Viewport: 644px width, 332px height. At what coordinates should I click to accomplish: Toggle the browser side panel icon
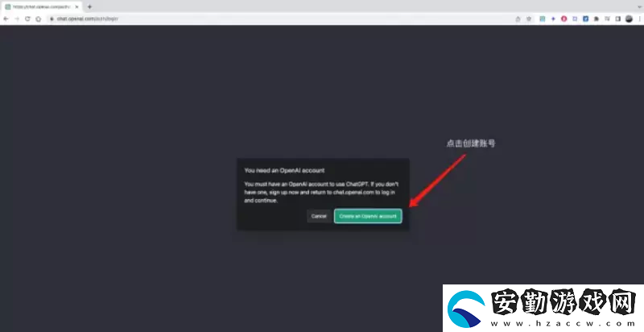[x=617, y=19]
